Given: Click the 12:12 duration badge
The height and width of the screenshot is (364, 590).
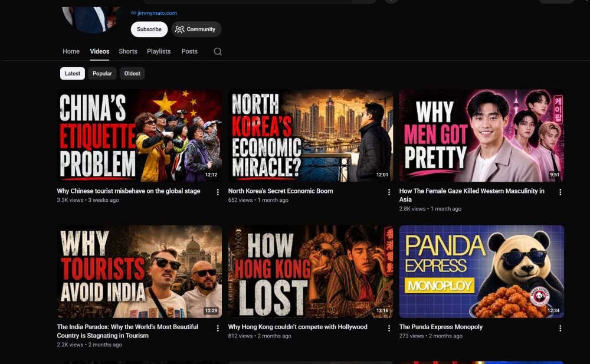Looking at the screenshot, I should (x=211, y=175).
